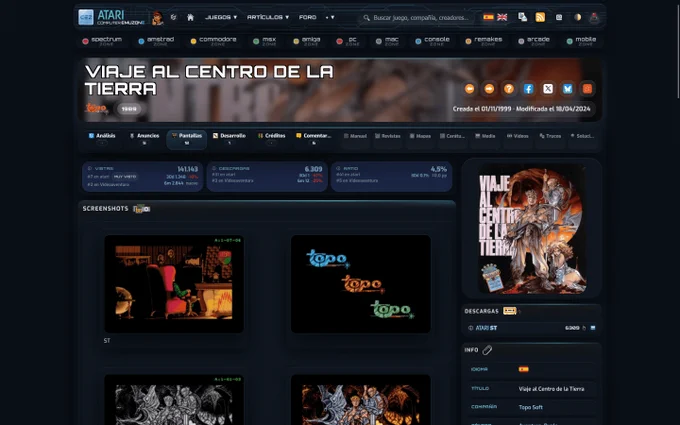Viewport: 680px width, 425px height.
Task: Go to the Commodore zone
Action: (x=213, y=41)
